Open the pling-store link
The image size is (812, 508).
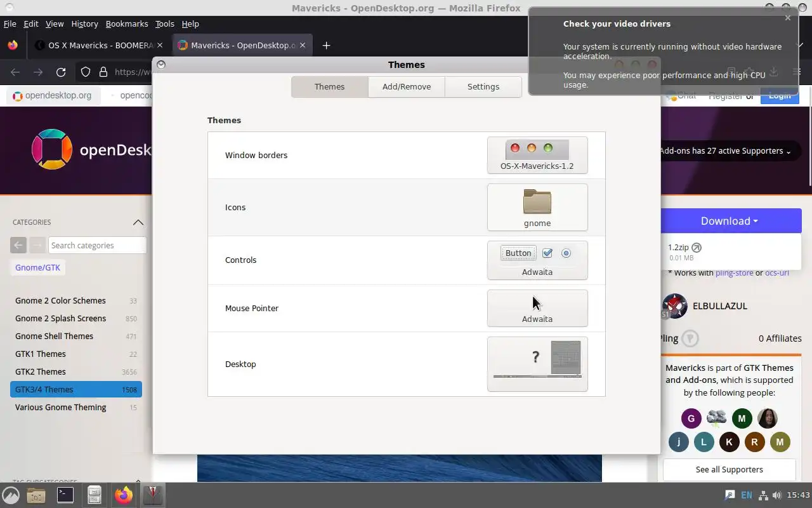coord(734,272)
